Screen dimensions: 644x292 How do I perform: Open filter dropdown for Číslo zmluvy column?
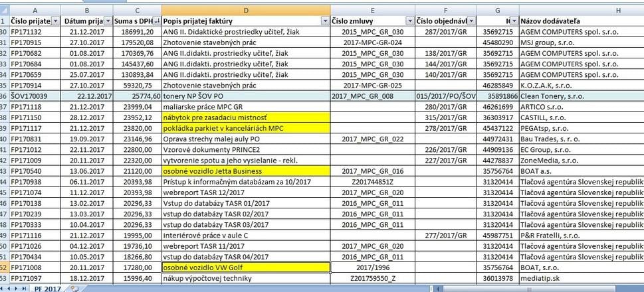tap(409, 21)
